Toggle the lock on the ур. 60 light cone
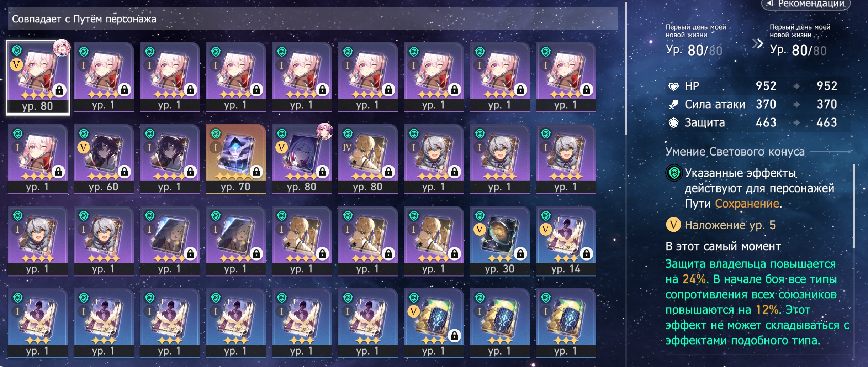 (124, 172)
